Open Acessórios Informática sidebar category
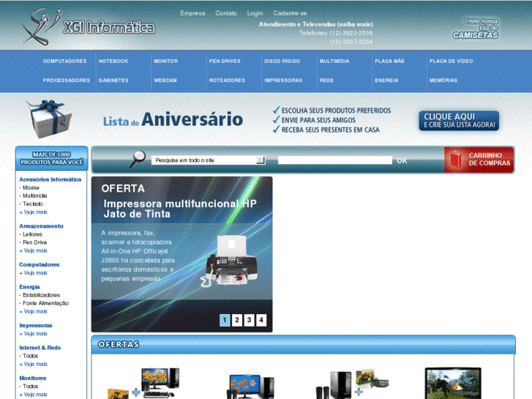532x399 pixels. 50,179
